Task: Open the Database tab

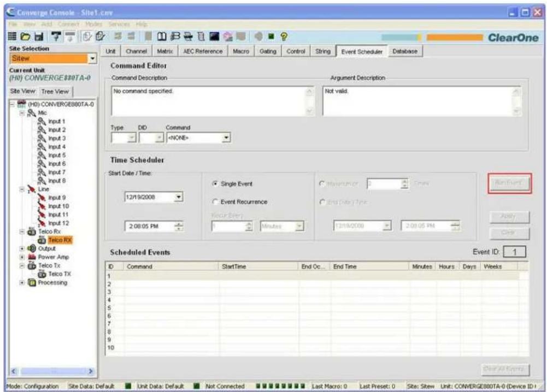Action: click(x=405, y=51)
